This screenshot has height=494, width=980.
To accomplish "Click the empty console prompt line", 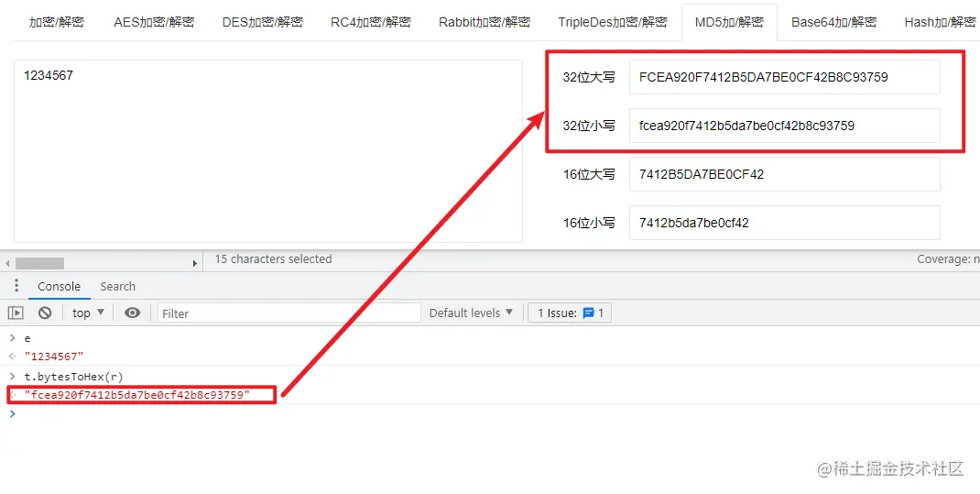I will [x=490, y=413].
